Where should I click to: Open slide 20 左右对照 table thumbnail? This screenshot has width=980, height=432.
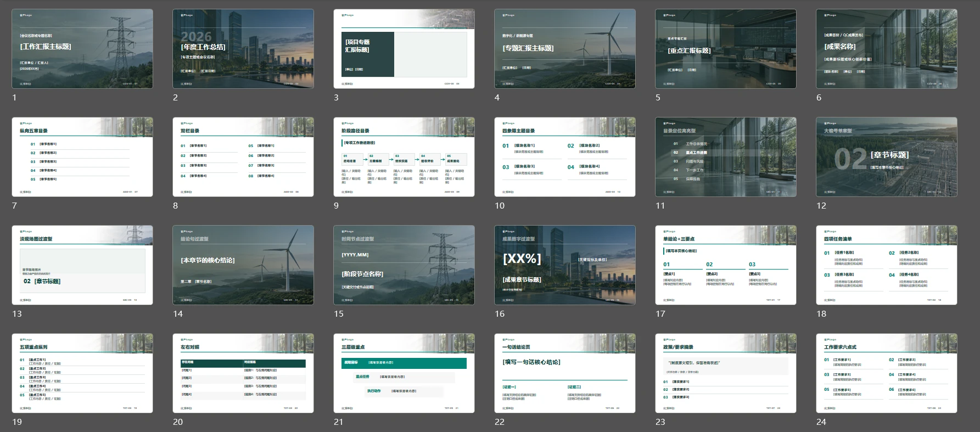243,373
